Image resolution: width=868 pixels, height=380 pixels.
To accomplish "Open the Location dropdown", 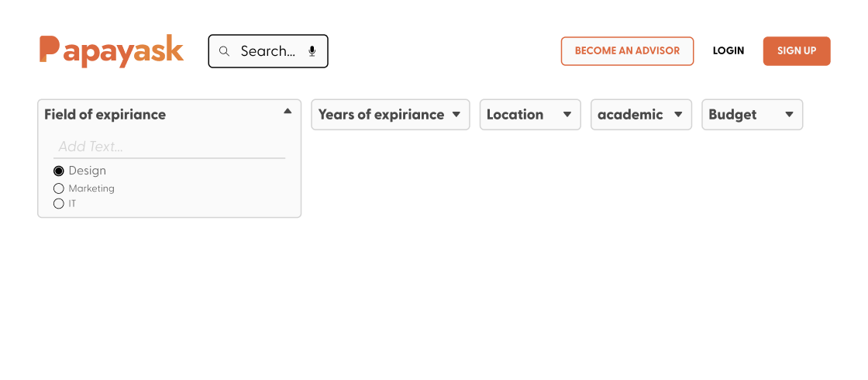I will (x=530, y=115).
